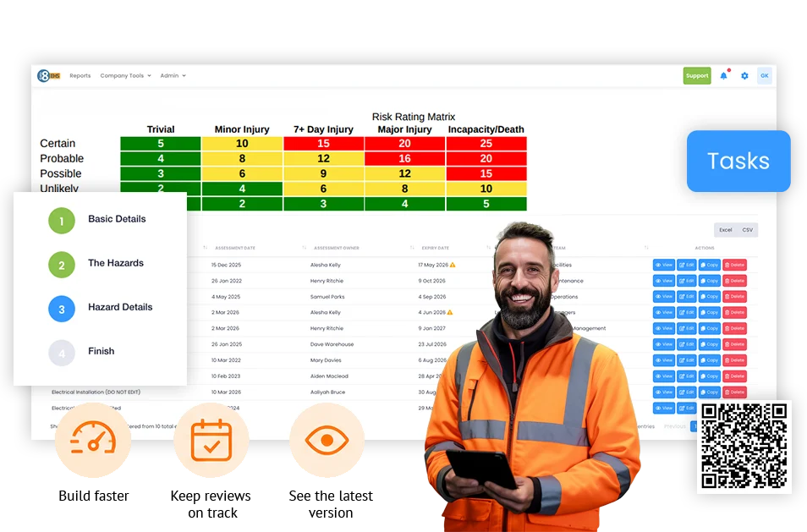
Task: Open the notifications bell
Action: click(723, 75)
